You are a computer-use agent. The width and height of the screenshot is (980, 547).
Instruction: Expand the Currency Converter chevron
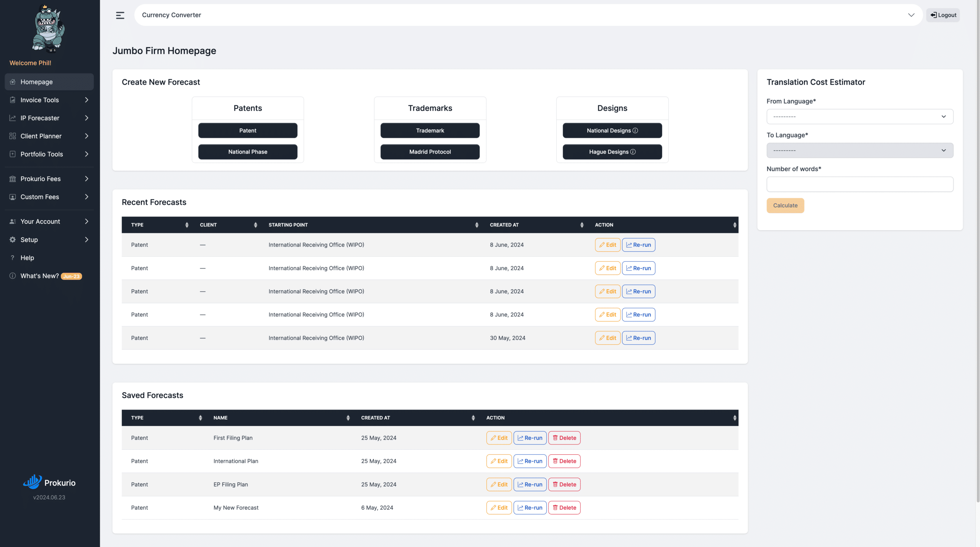pos(911,15)
